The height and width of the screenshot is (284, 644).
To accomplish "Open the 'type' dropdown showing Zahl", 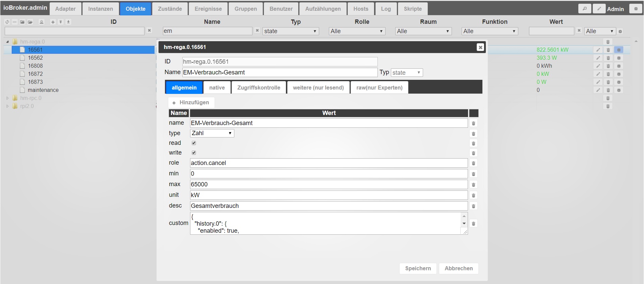I will tap(212, 133).
